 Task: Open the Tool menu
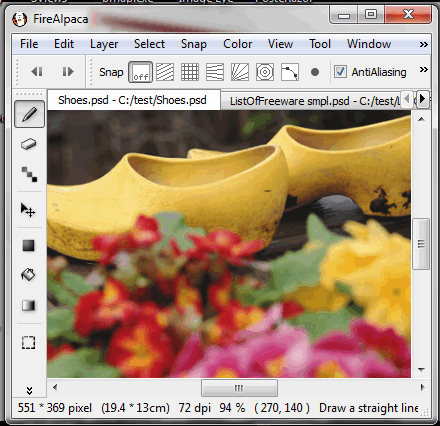(x=320, y=44)
